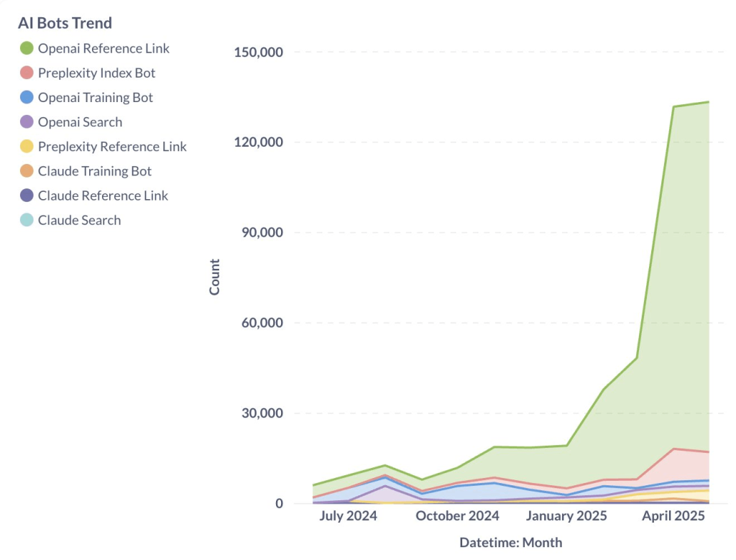Viewport: 736px width, 560px height.
Task: Click the green Openai Reference Link legend dot
Action: [27, 49]
